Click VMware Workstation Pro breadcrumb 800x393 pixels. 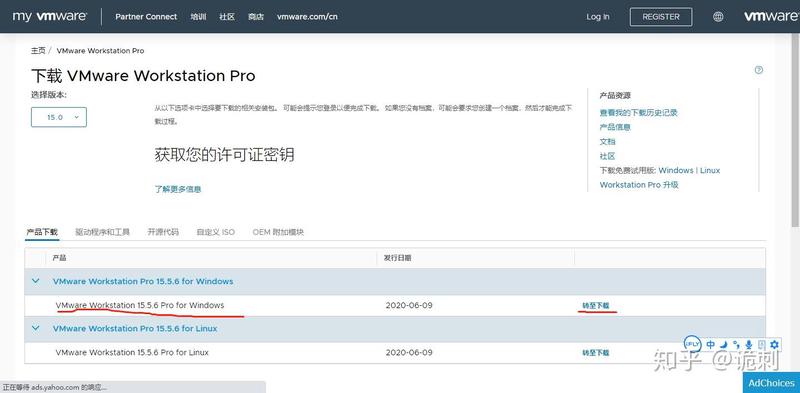[x=101, y=51]
